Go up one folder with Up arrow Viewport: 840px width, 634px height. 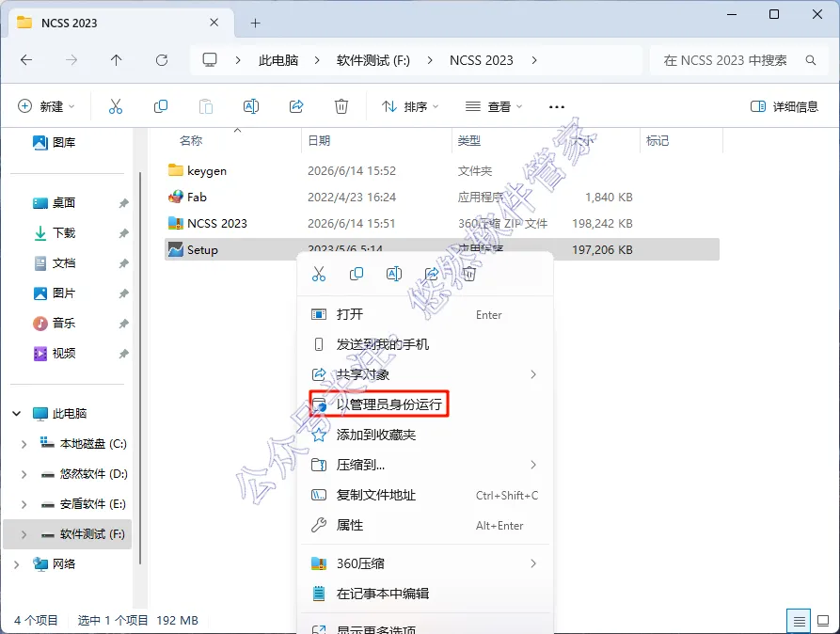coord(117,60)
